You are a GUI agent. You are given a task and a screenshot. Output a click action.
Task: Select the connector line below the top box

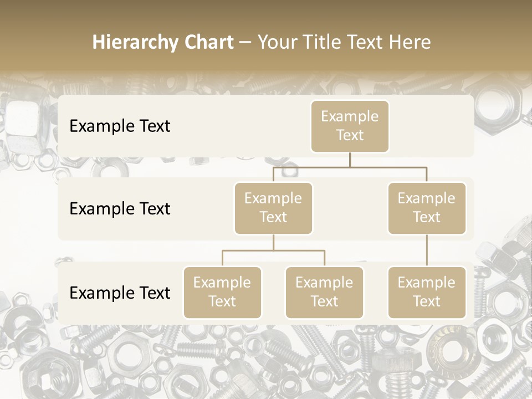[x=350, y=160]
